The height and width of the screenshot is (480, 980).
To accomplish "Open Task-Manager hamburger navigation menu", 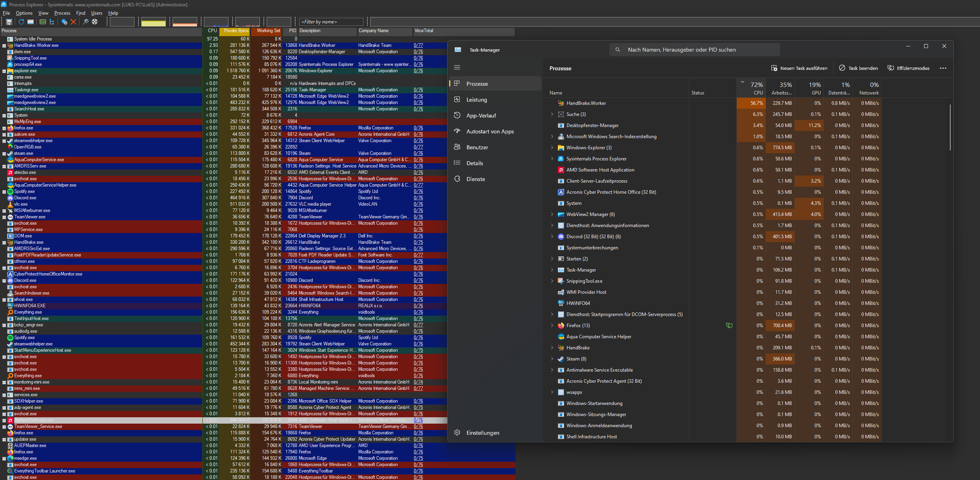I will click(457, 67).
